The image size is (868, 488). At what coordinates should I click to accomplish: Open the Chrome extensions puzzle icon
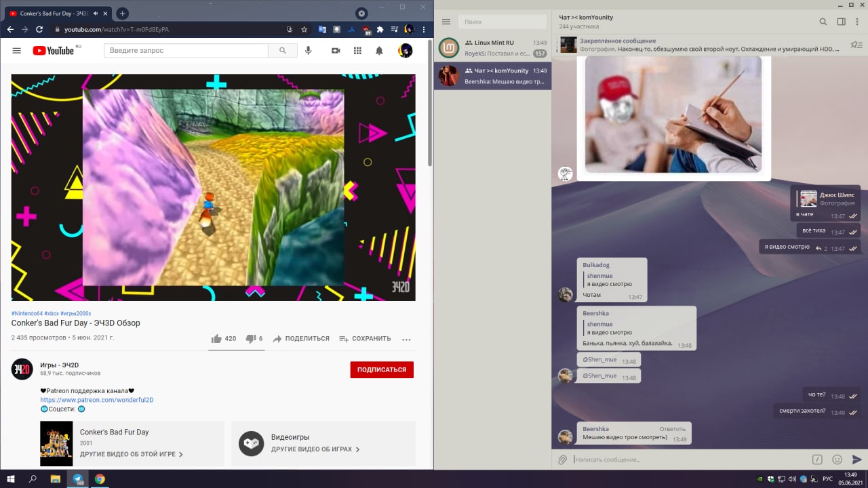(380, 30)
